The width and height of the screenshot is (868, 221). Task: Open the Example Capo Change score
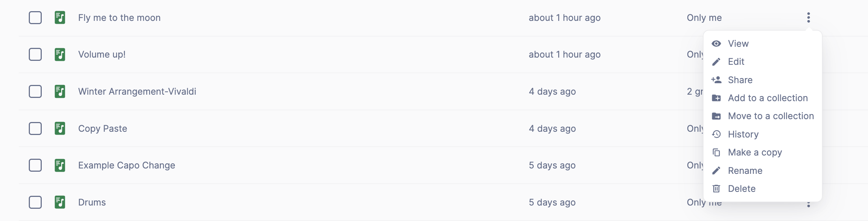pyautogui.click(x=127, y=165)
